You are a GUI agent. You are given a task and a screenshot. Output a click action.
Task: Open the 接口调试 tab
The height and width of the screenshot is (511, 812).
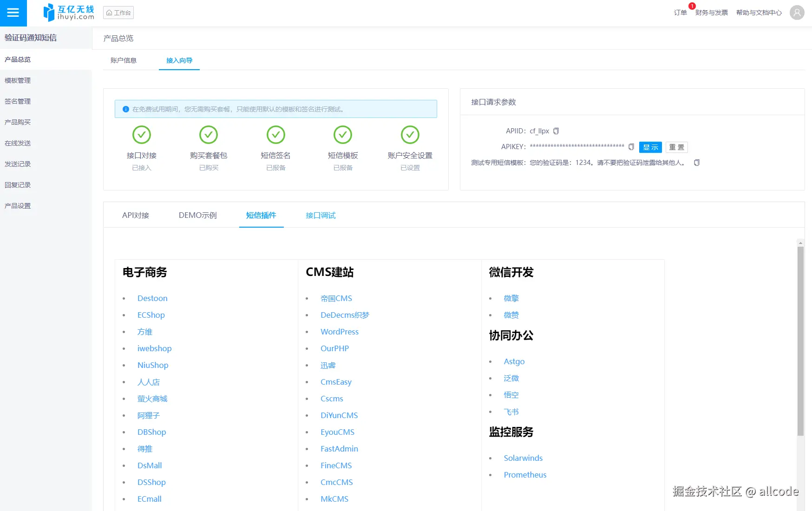[321, 215]
